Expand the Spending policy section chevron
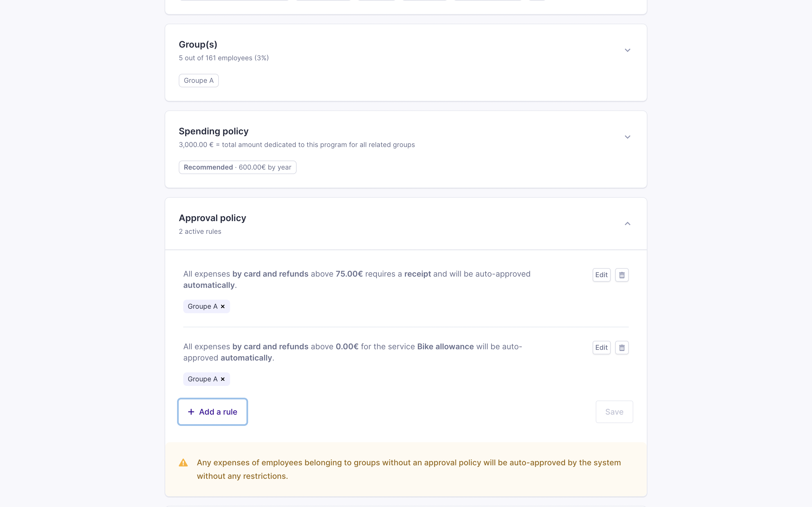812x507 pixels. coord(627,137)
